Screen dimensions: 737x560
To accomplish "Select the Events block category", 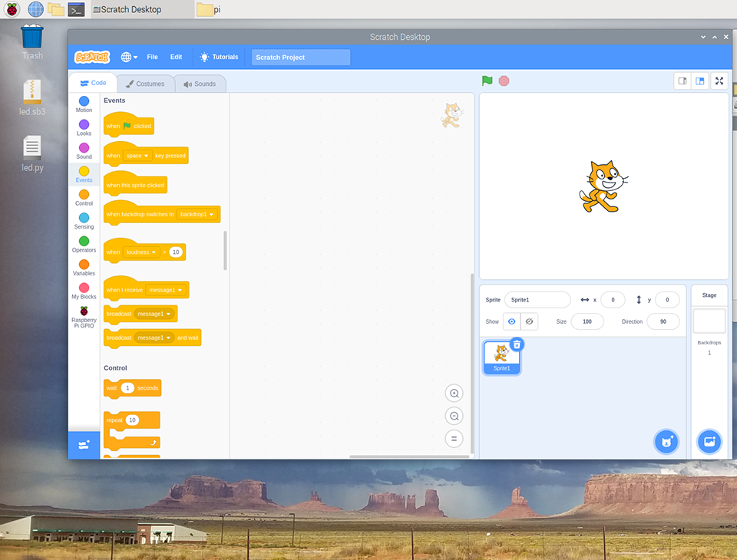I will (x=84, y=174).
